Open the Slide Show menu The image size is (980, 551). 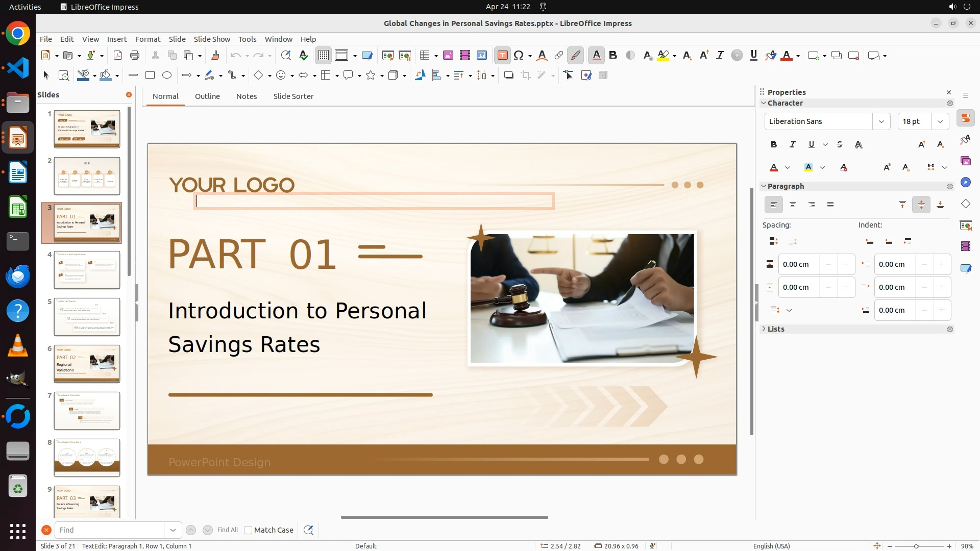pyautogui.click(x=212, y=39)
